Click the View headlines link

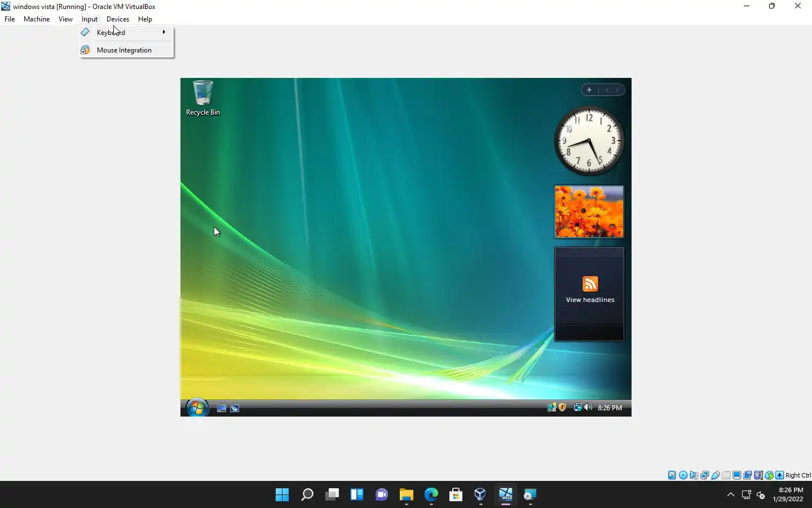[590, 300]
